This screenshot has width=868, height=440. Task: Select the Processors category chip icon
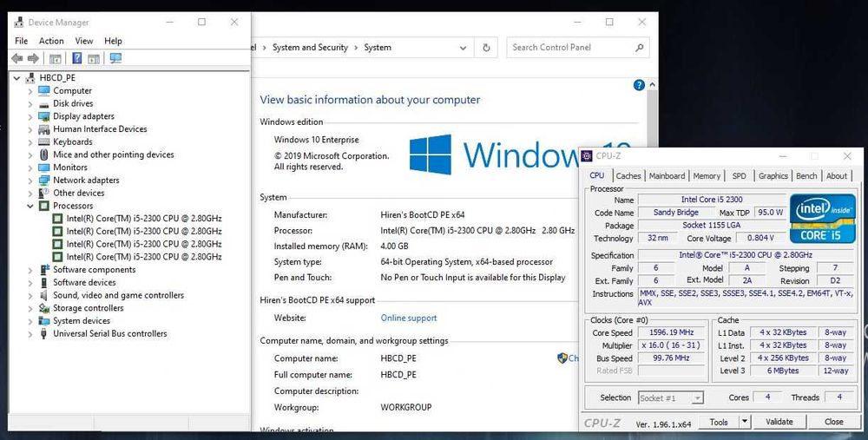(43, 206)
